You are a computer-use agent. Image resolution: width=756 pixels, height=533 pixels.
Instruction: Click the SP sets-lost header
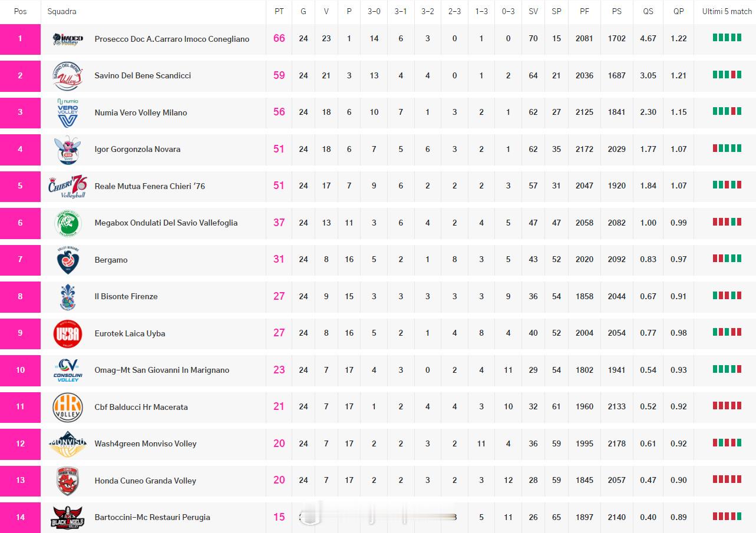pos(557,11)
